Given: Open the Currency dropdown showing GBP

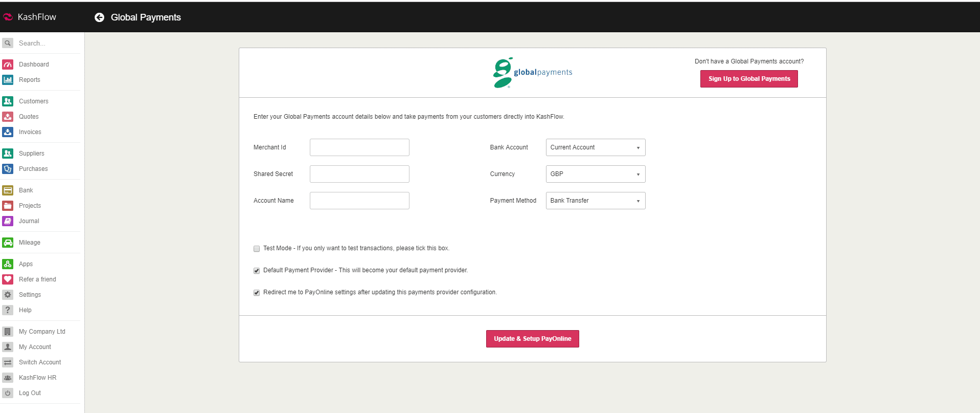Looking at the screenshot, I should pos(595,174).
